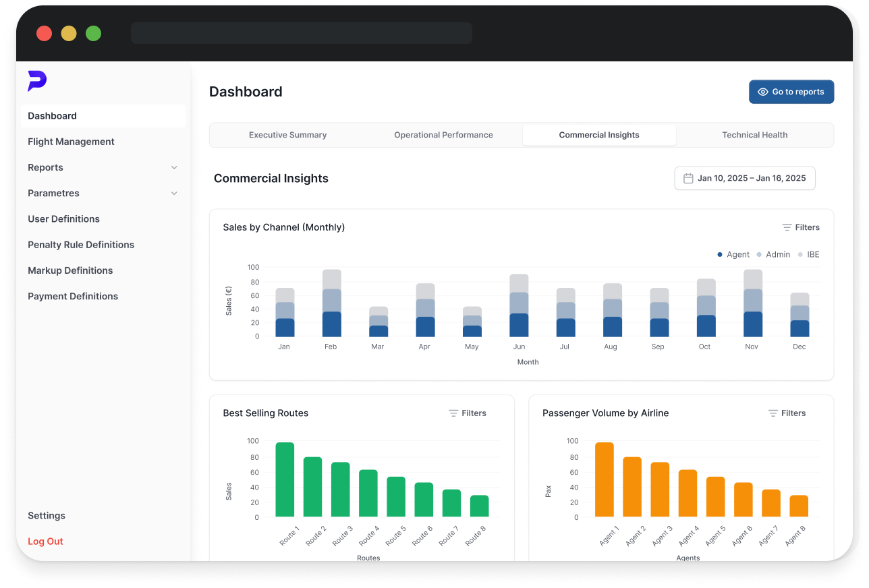869x588 pixels.
Task: Toggle the Agent legend series
Action: pos(733,255)
